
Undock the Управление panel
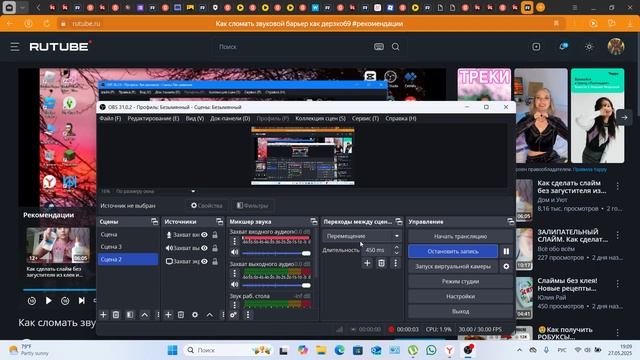click(510, 222)
